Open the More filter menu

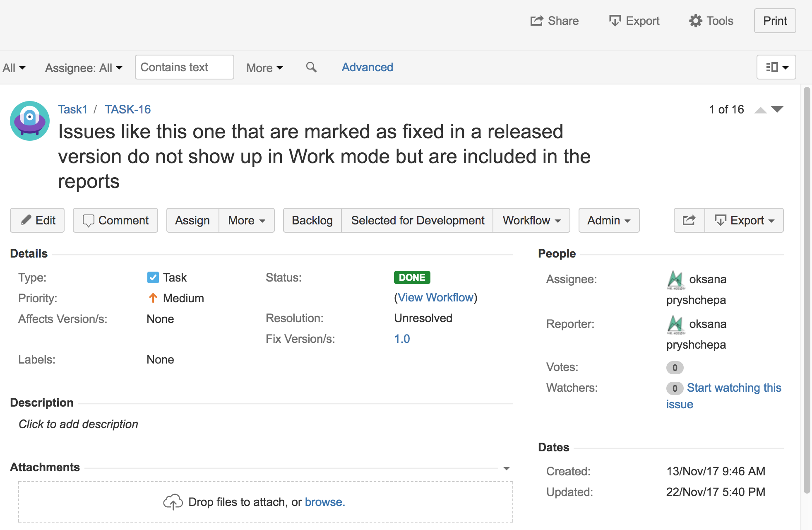(x=264, y=67)
